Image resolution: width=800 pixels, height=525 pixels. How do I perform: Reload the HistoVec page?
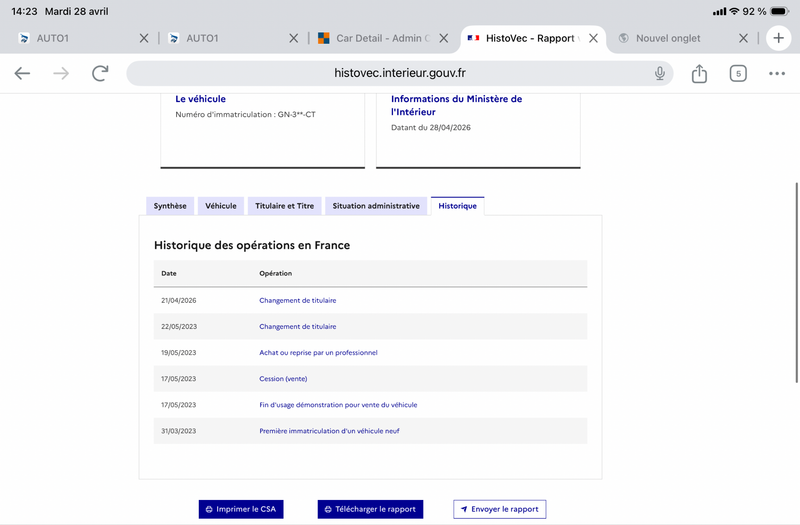pyautogui.click(x=100, y=73)
